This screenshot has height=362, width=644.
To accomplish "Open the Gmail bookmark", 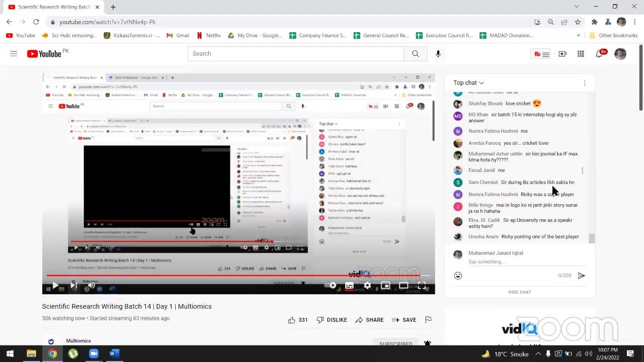I will [178, 36].
